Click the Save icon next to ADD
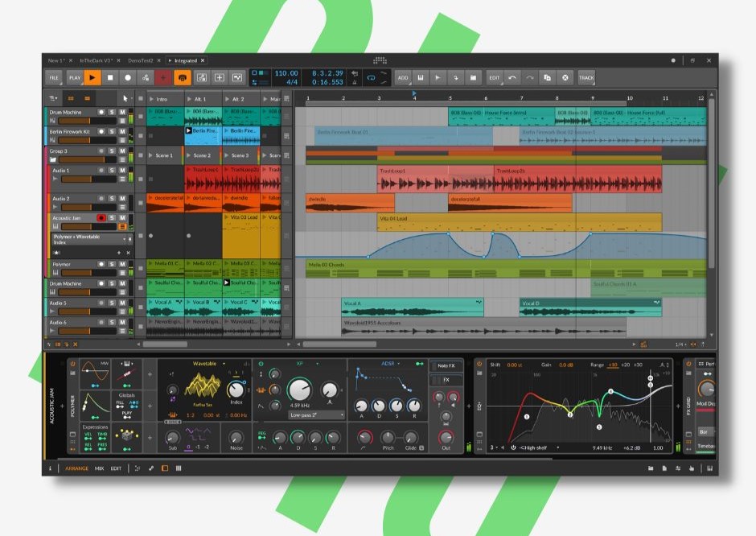Screen dimensions: 756x536 click(x=421, y=78)
